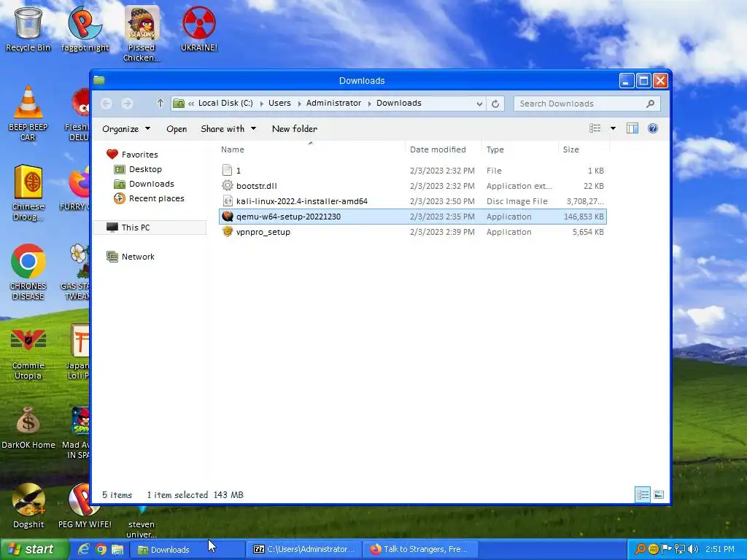Viewport: 747px width, 560px height.
Task: Open the Dogshit desktop icon
Action: (x=28, y=505)
